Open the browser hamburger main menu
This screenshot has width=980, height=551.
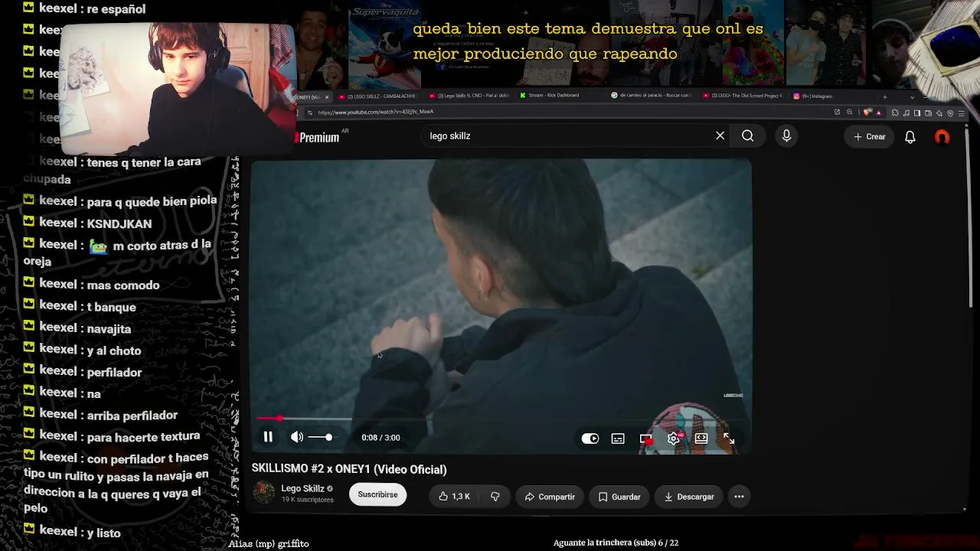coord(961,113)
